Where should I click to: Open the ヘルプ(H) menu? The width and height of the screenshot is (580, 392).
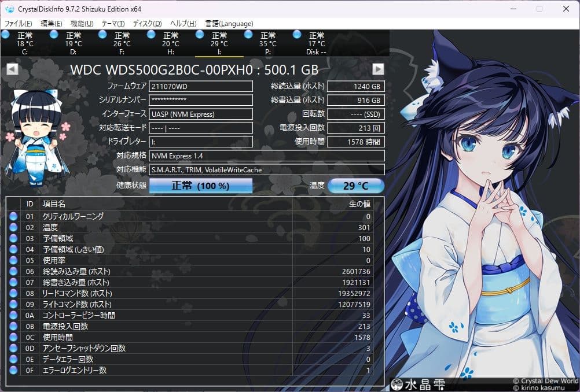[x=183, y=24]
